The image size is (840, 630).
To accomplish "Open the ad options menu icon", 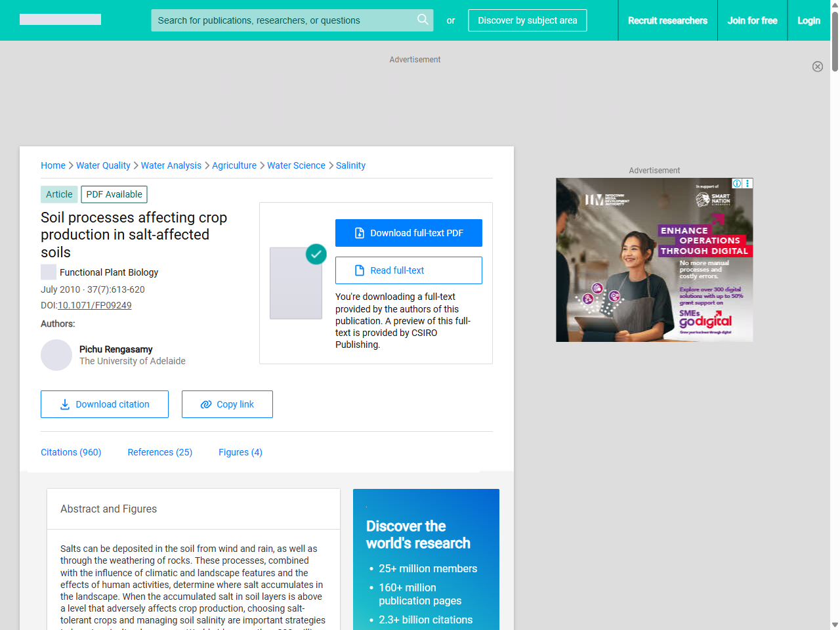I will [747, 184].
